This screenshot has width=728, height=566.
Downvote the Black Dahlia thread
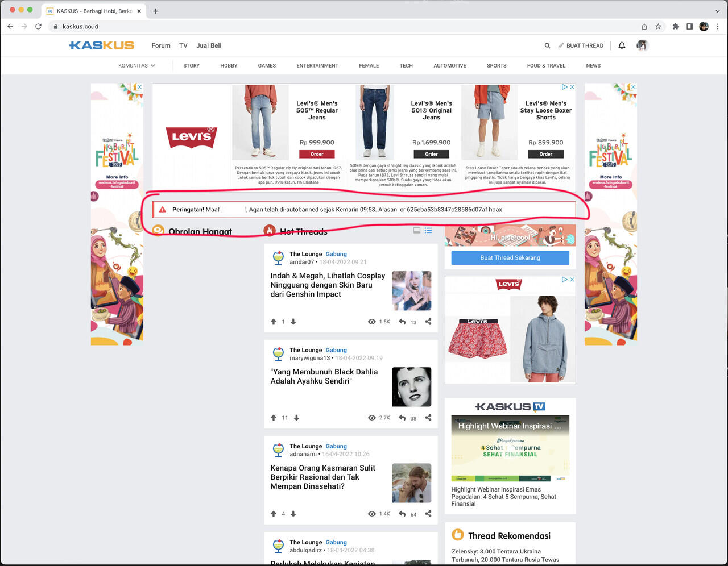point(296,418)
